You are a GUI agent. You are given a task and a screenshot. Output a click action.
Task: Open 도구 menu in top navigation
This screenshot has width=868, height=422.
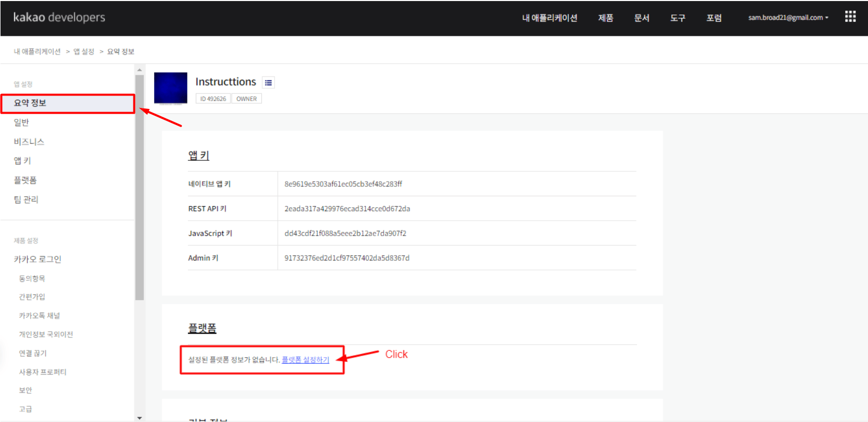click(x=677, y=18)
